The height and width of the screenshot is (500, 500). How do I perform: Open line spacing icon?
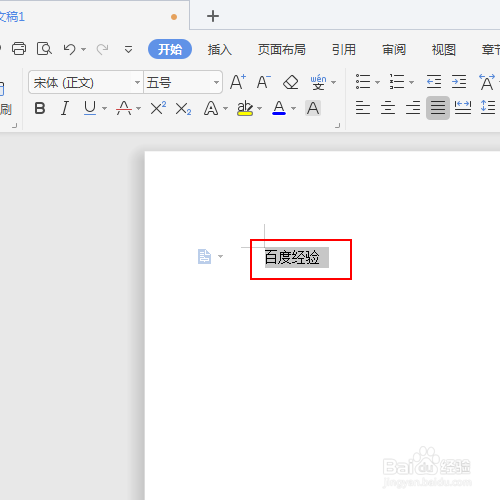click(488, 108)
